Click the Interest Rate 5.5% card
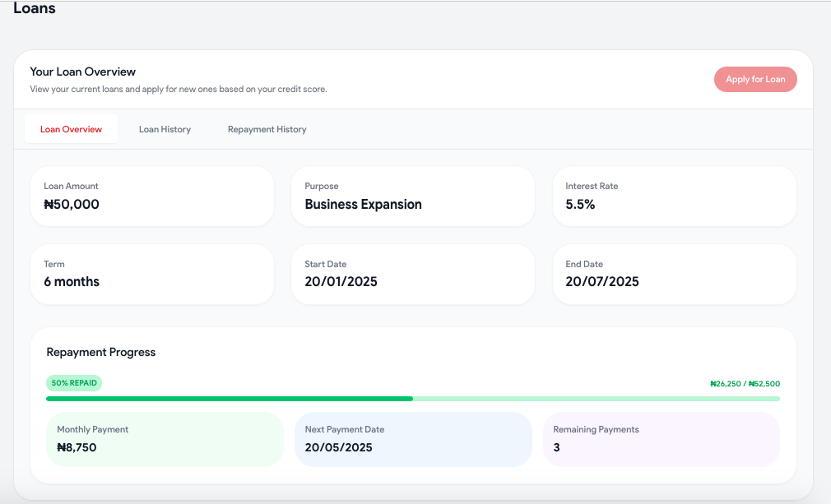The height and width of the screenshot is (504, 831). [x=674, y=197]
